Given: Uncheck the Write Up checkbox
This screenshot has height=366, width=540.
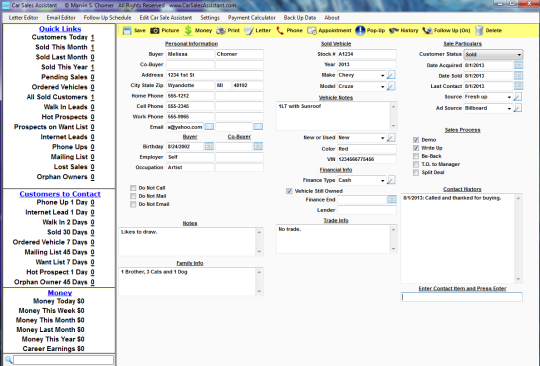Looking at the screenshot, I should (416, 148).
